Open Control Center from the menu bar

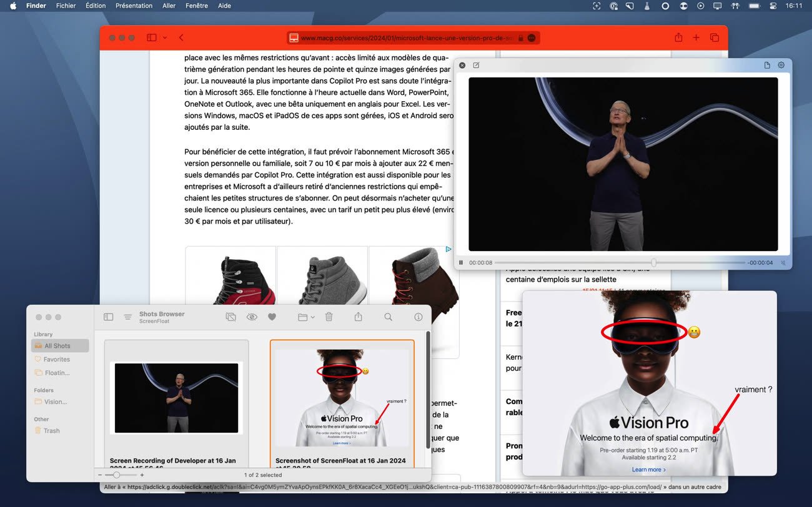773,6
